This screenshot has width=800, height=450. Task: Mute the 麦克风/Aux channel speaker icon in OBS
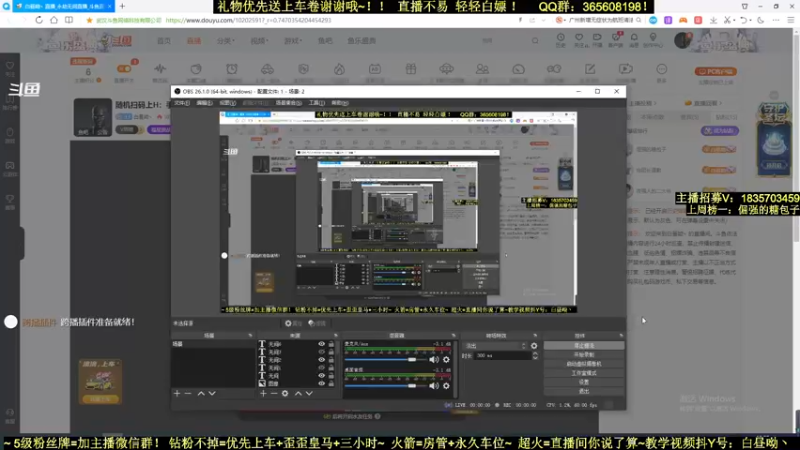[x=434, y=360]
